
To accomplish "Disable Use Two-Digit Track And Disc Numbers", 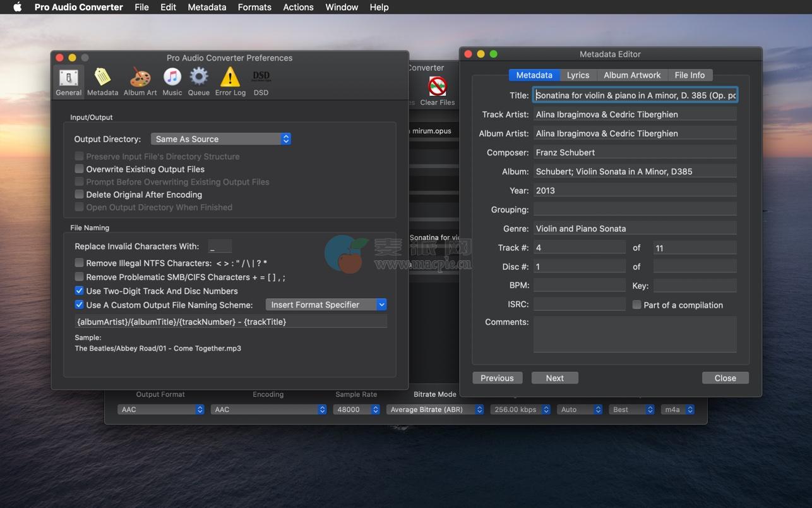I will (79, 291).
